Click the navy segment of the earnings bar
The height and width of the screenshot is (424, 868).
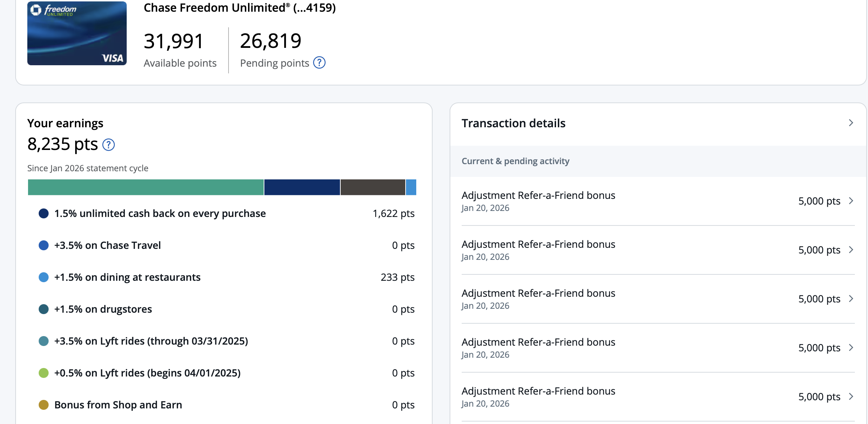302,187
